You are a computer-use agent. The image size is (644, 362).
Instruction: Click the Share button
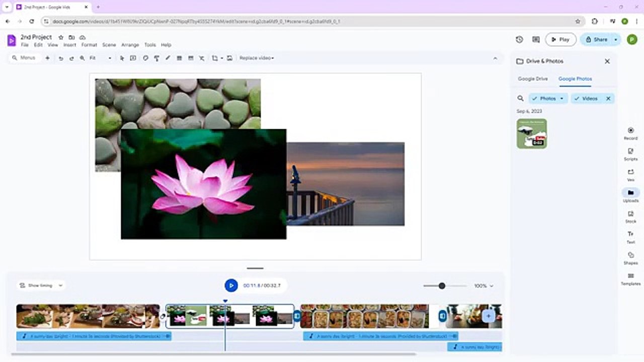click(596, 40)
